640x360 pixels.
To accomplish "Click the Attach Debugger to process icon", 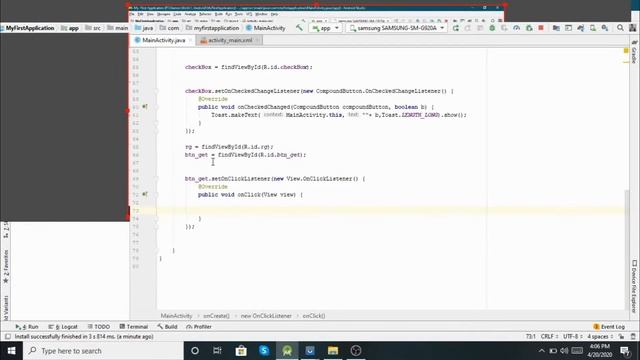I will point(529,28).
